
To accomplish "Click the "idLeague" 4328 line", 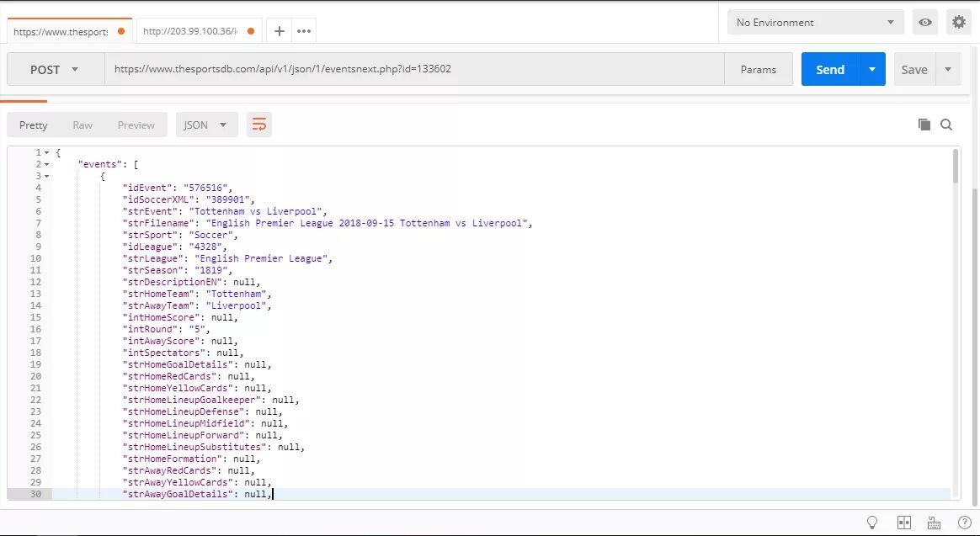I will pos(174,247).
